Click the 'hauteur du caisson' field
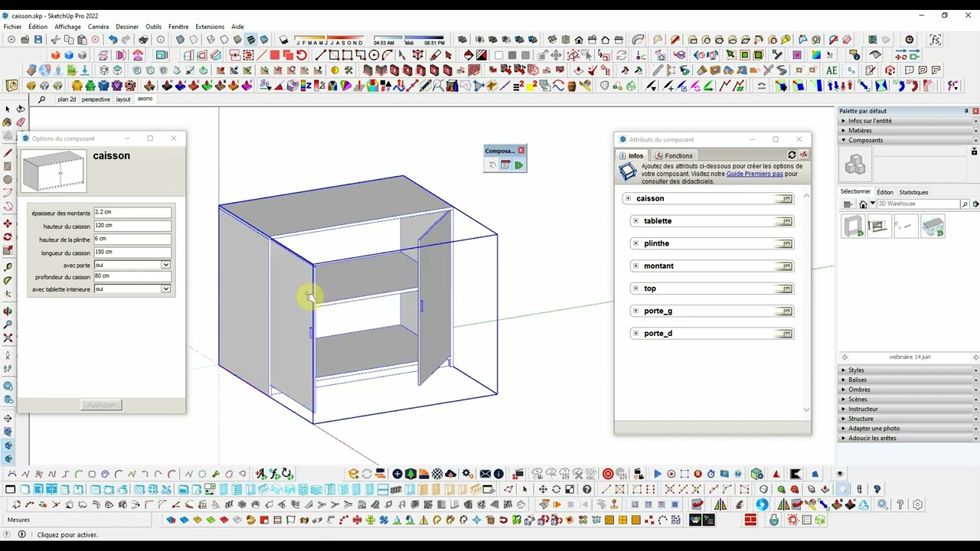This screenshot has height=551, width=980. [x=132, y=226]
